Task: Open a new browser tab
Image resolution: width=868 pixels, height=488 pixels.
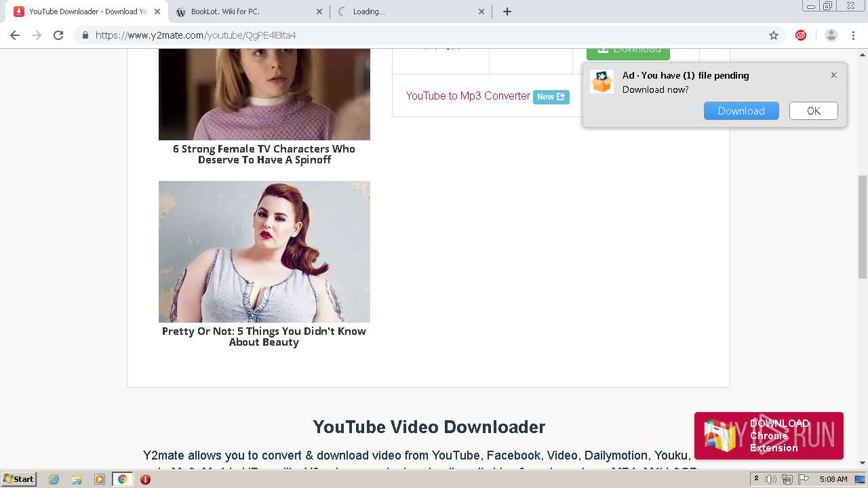Action: pos(507,12)
